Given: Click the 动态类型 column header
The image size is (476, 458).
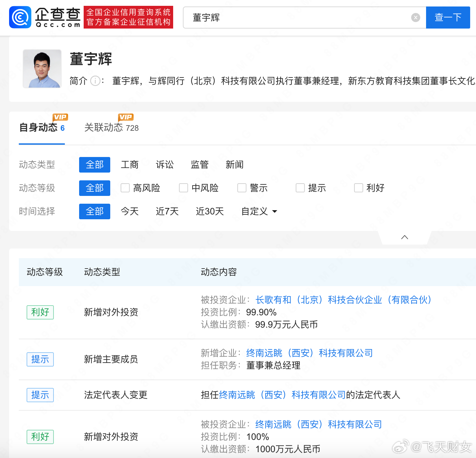Looking at the screenshot, I should 102,272.
